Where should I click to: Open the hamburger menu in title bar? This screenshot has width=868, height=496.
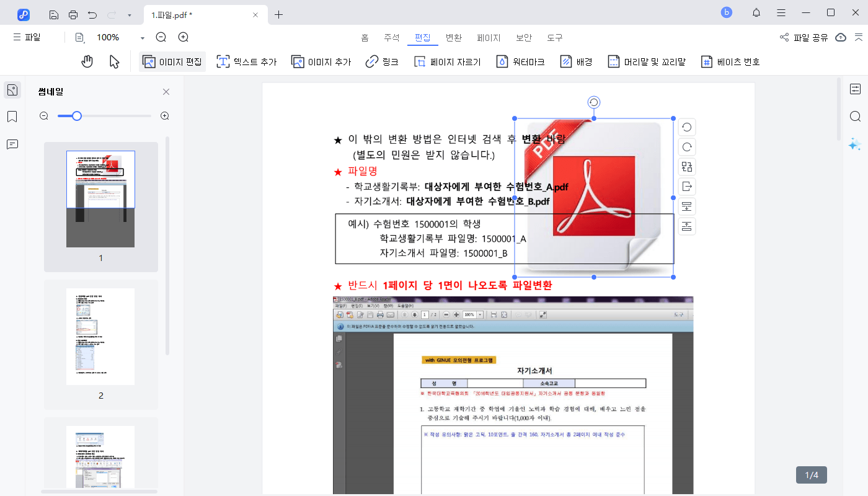coord(781,12)
